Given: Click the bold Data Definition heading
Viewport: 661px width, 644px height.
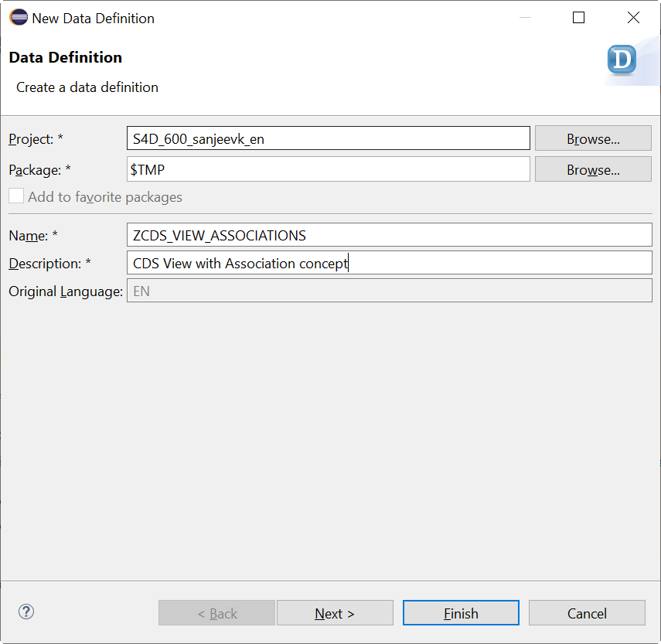Looking at the screenshot, I should pos(65,57).
